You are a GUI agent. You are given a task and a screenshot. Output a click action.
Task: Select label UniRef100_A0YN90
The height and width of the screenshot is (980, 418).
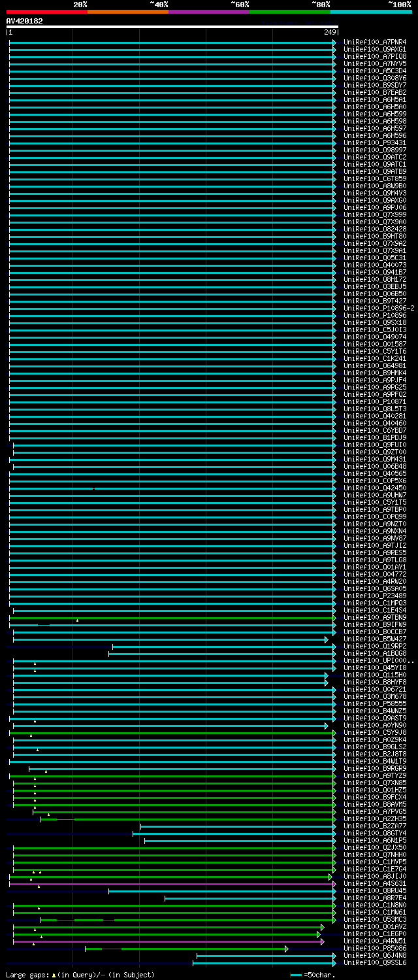(375, 725)
